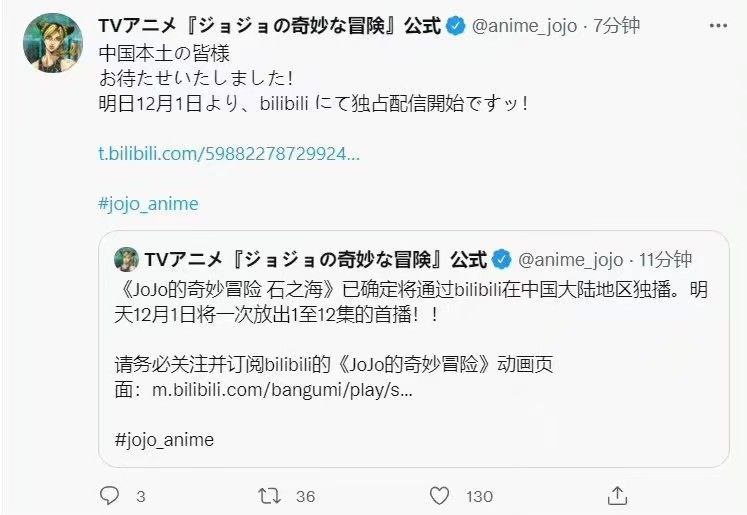Like the tweet with the heart icon
747x515 pixels.
[x=438, y=496]
